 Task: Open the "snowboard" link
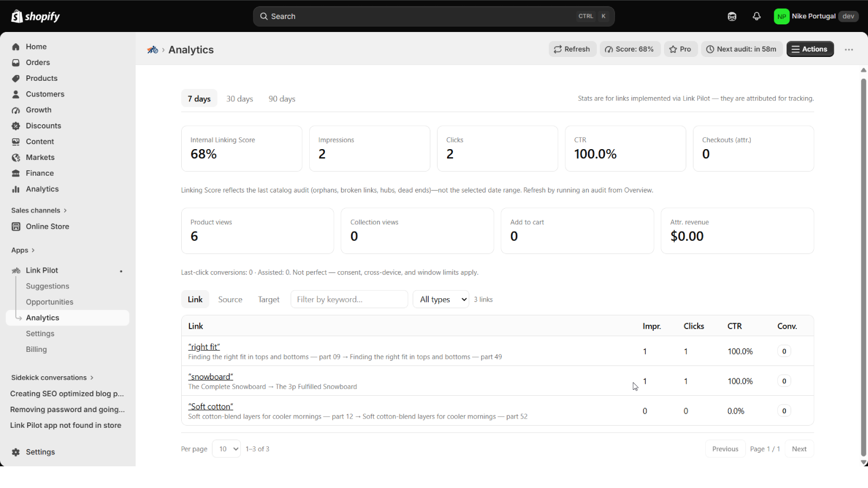coord(210,377)
